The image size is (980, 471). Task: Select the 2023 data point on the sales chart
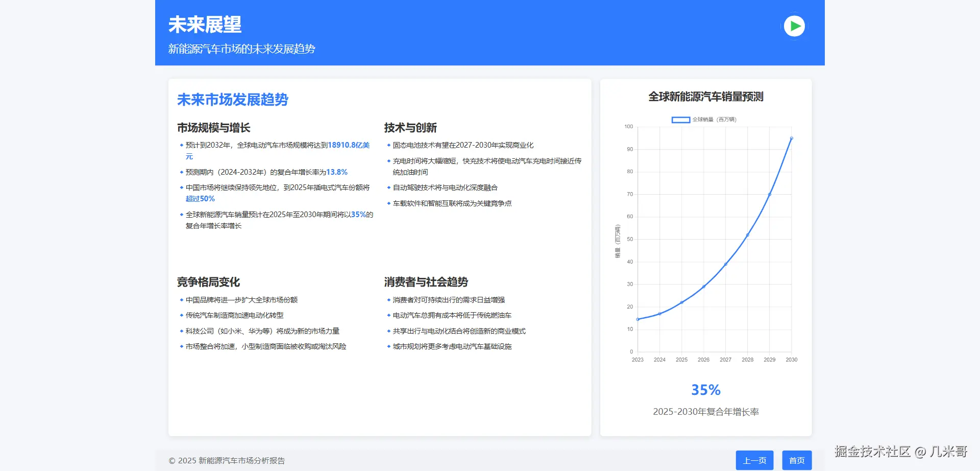tap(637, 319)
